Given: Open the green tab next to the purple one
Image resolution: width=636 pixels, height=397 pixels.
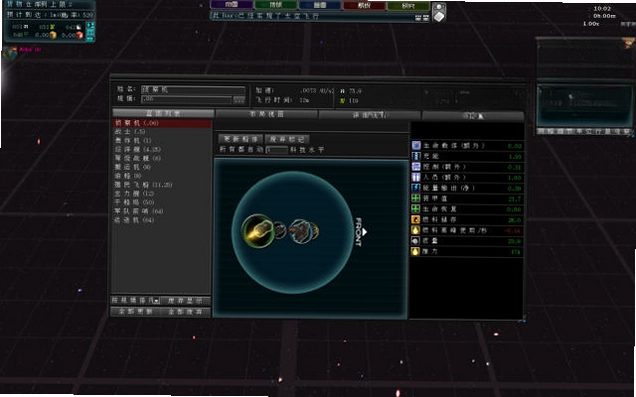Looking at the screenshot, I should pyautogui.click(x=275, y=5).
